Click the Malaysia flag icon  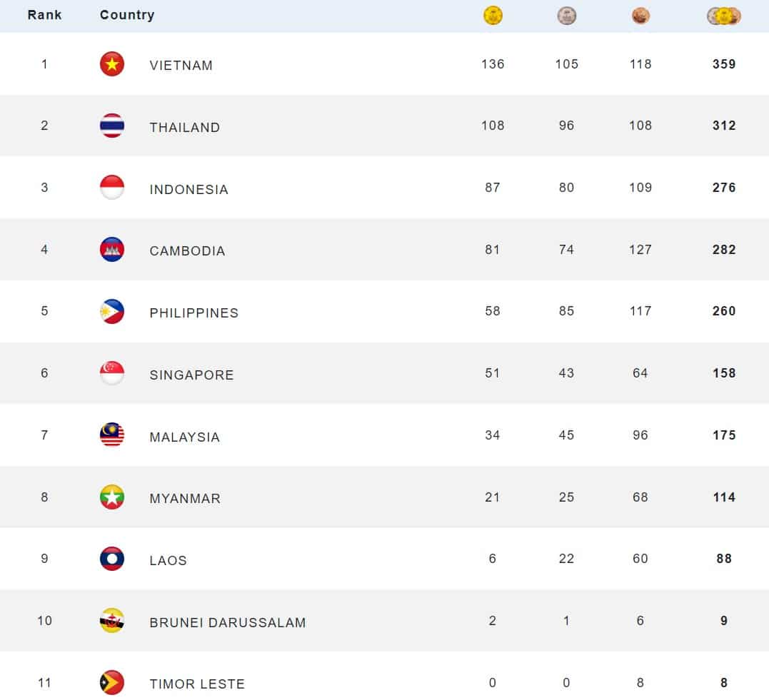pyautogui.click(x=112, y=435)
